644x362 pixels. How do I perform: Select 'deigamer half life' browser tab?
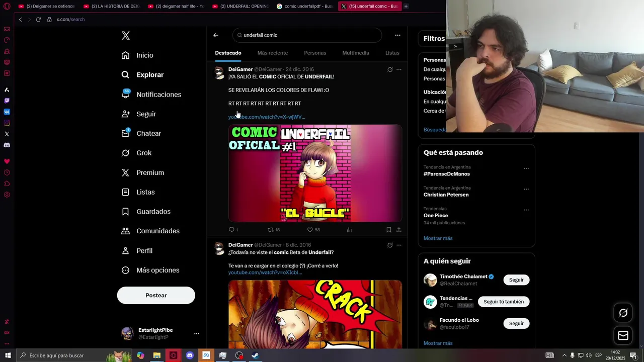pos(176,6)
